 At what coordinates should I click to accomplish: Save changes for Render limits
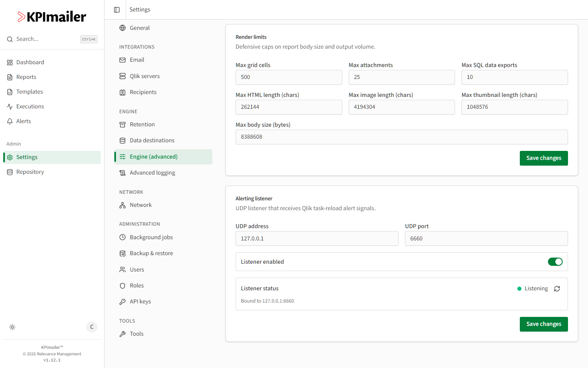544,158
